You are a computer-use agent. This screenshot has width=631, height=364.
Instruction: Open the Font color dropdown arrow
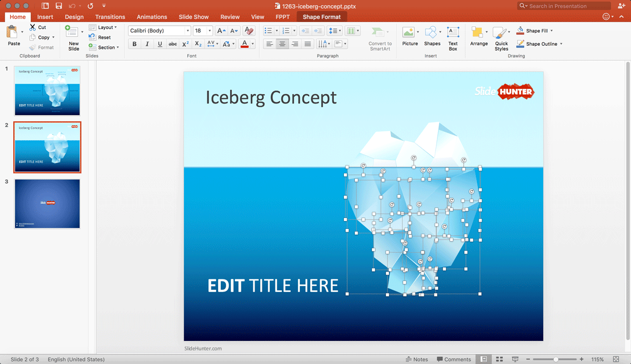pos(251,44)
